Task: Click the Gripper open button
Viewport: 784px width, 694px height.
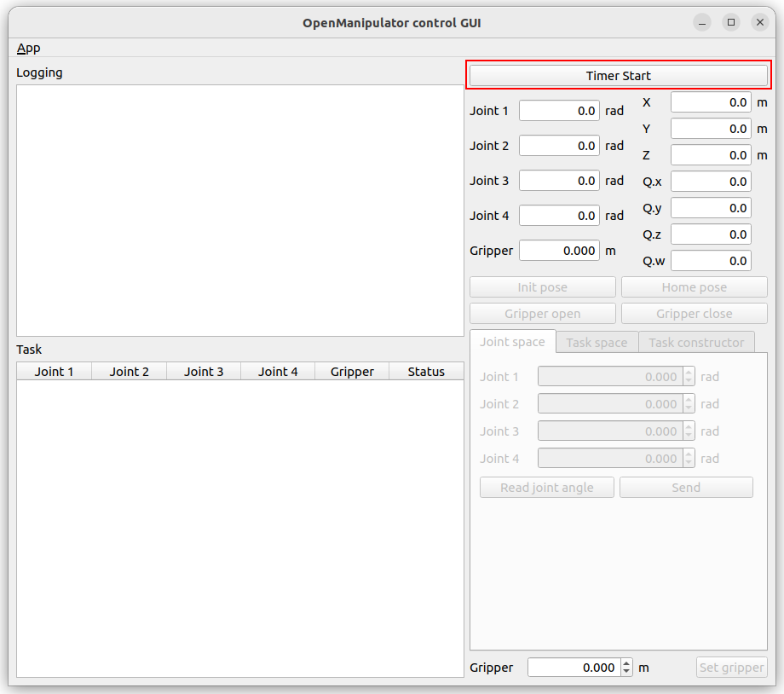Action: [x=542, y=314]
